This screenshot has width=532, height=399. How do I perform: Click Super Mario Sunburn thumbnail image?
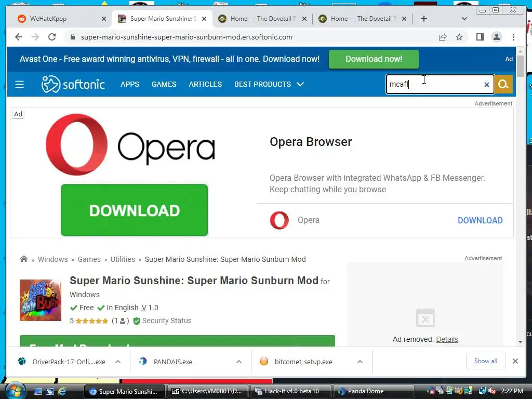[41, 300]
